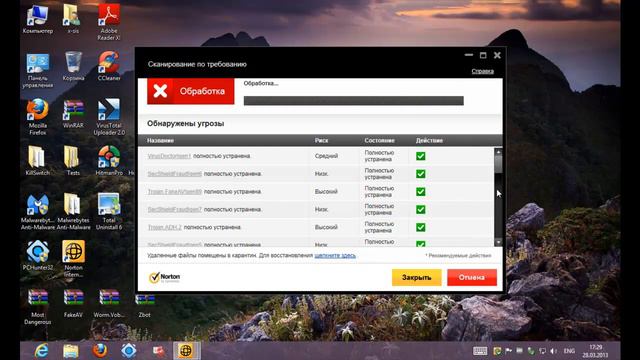Open the SecShieldFraud!gen6 threat link
The height and width of the screenshot is (360, 640).
click(175, 174)
